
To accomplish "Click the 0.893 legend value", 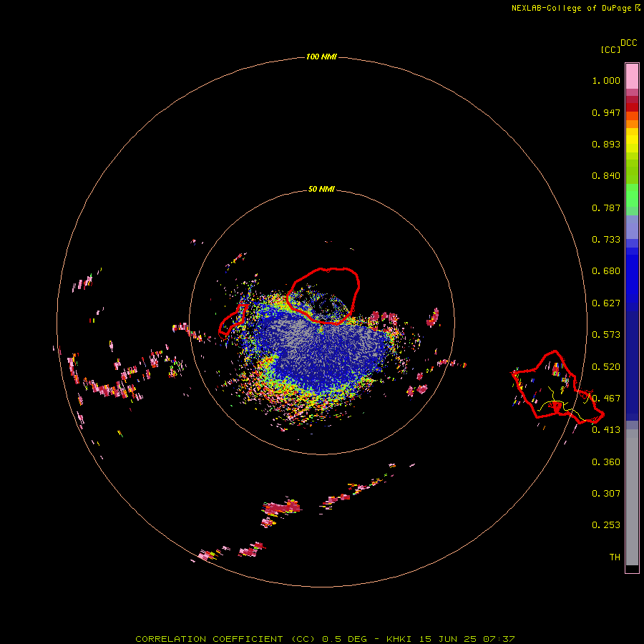I will pos(606,144).
